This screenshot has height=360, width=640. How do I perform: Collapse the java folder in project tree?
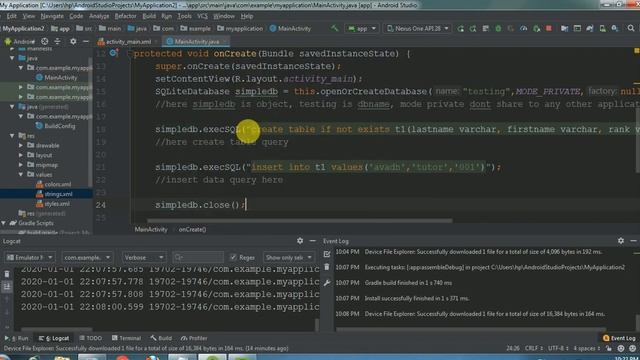pos(12,58)
